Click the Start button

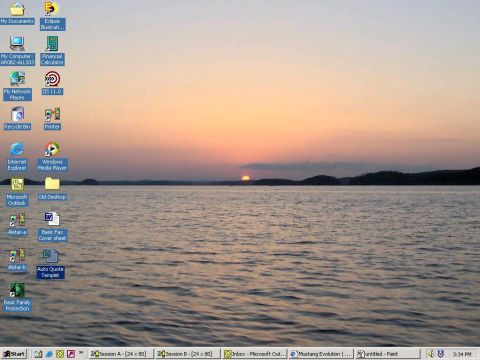[x=14, y=354]
